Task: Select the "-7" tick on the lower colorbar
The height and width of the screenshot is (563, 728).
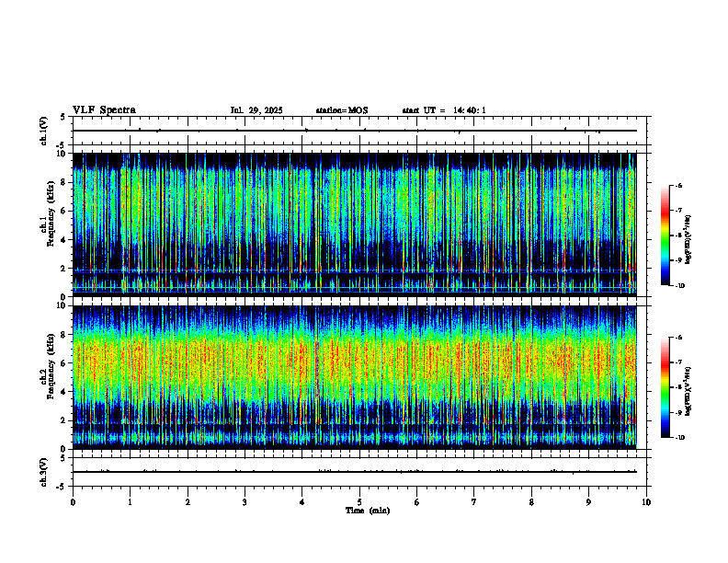Action: pyautogui.click(x=678, y=362)
